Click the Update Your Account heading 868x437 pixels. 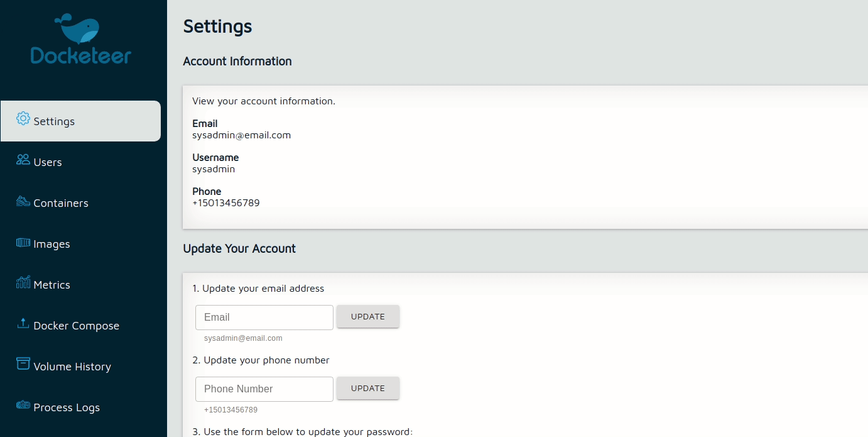tap(239, 249)
